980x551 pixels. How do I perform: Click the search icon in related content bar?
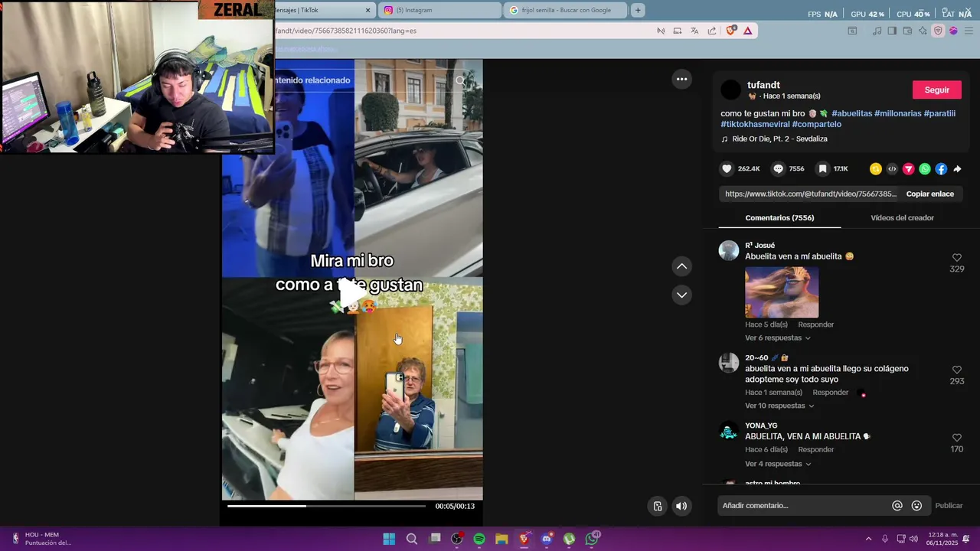pyautogui.click(x=460, y=80)
